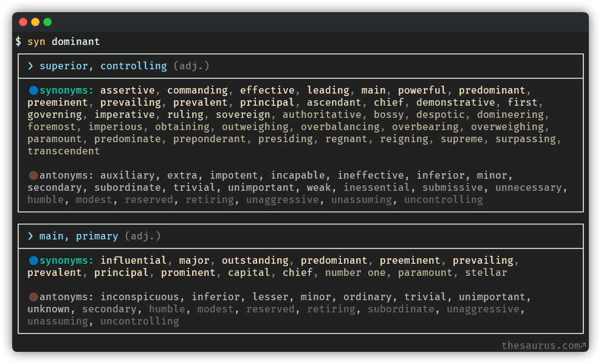Click the brown antonyms dot under main, primary

[x=33, y=297]
